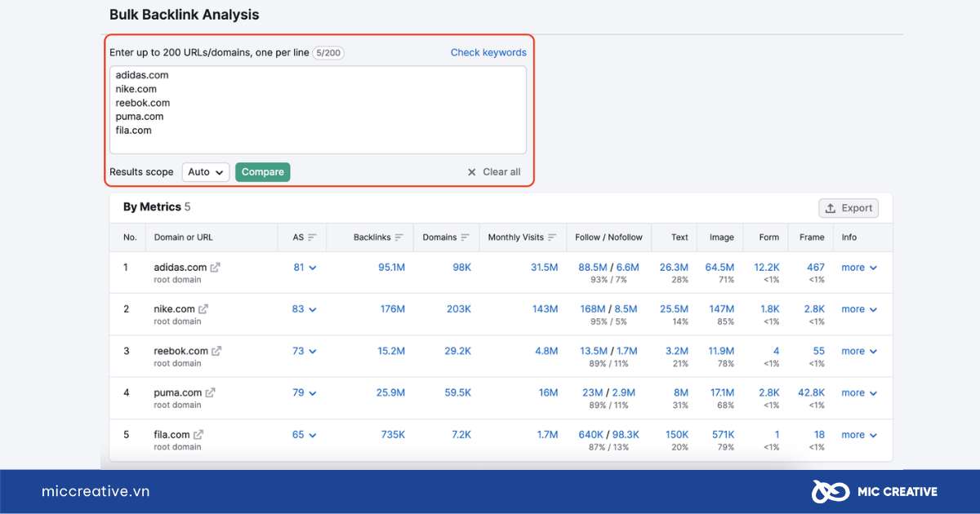Click the MIC Creative logo icon
The width and height of the screenshot is (980, 514).
click(829, 491)
